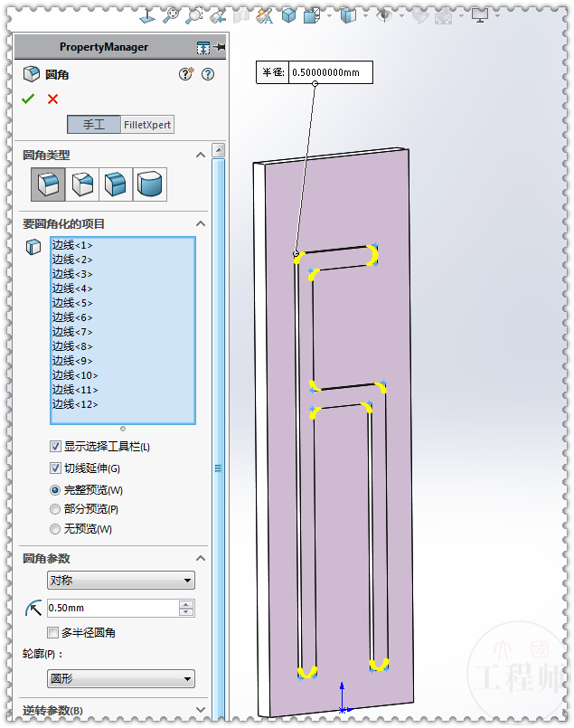Increase radius with the spinner up arrow
Screen dimensions: 574x728
click(x=186, y=604)
